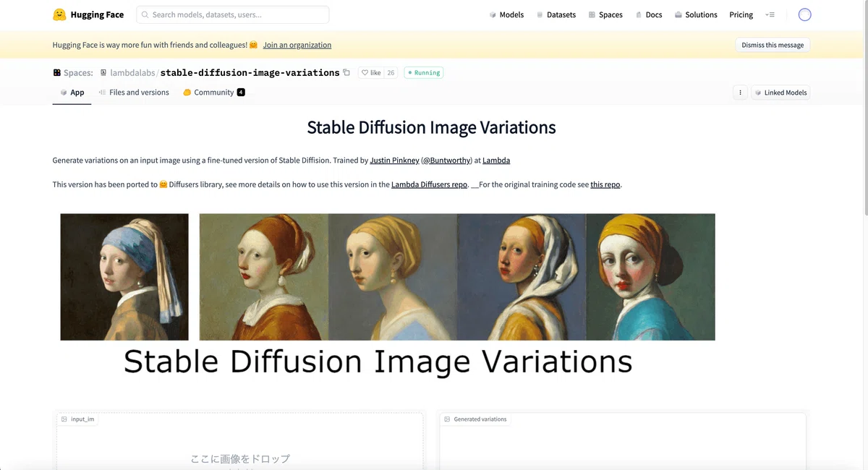Viewport: 868px width, 470px height.
Task: Click the search magnifier icon
Action: click(145, 14)
